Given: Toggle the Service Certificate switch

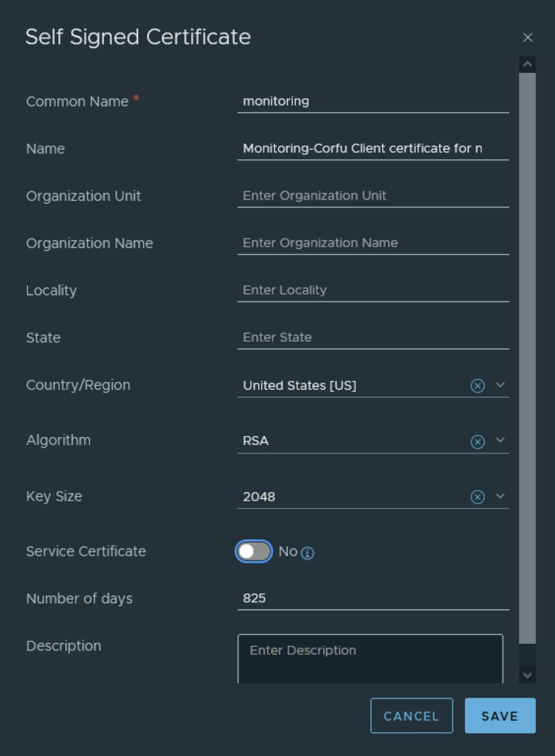Looking at the screenshot, I should coord(254,551).
